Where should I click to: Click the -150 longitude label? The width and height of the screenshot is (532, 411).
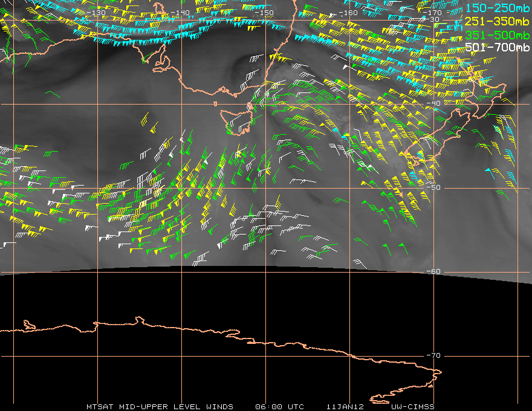click(x=264, y=13)
